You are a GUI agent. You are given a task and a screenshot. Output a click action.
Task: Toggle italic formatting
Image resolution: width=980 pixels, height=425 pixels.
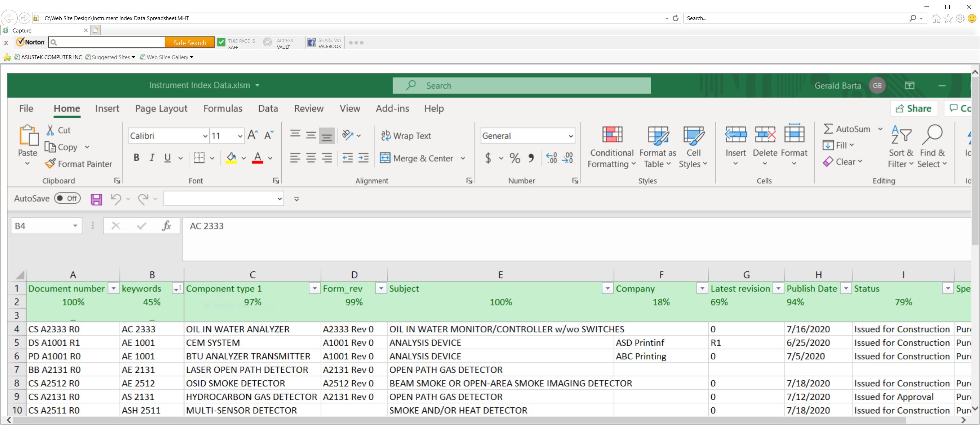(x=152, y=158)
